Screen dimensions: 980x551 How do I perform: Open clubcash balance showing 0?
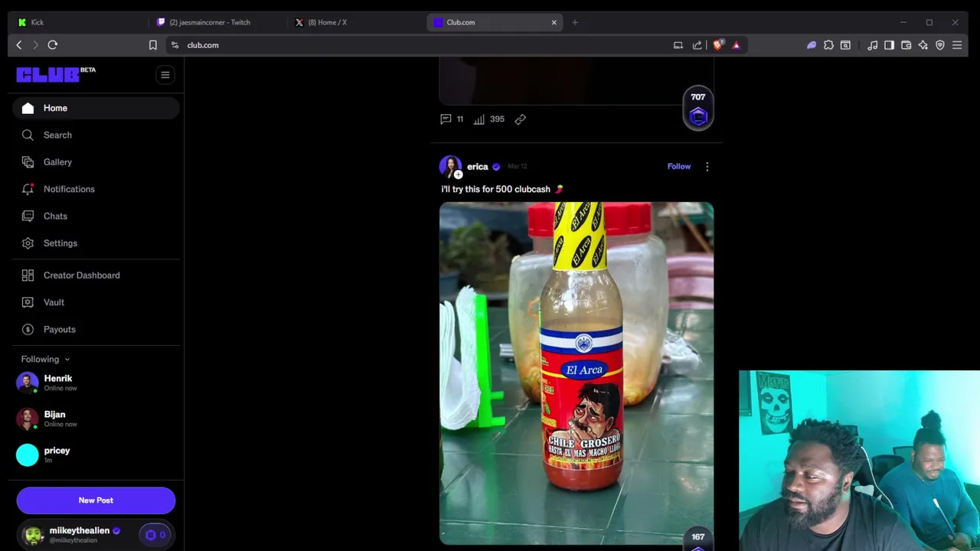(x=155, y=535)
